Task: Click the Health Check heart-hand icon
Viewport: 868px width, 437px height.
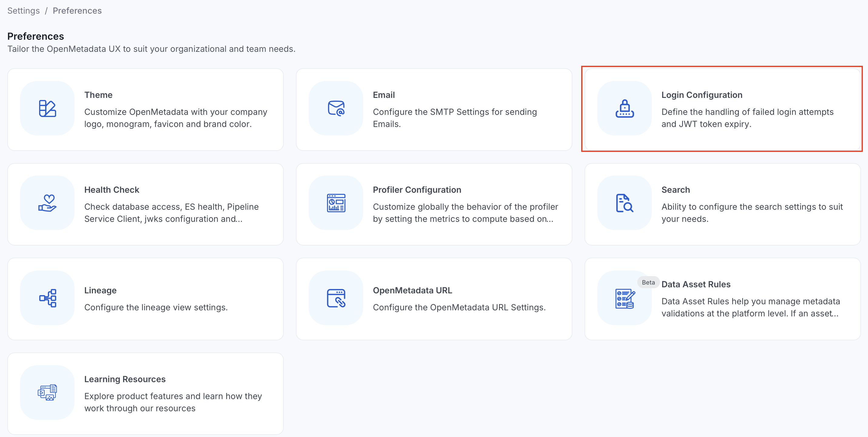Action: click(x=47, y=203)
